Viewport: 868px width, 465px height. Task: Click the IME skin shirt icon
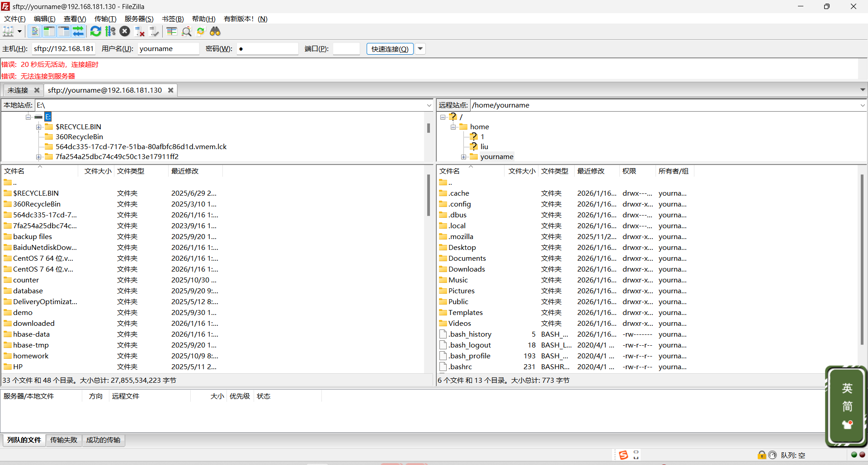point(847,424)
